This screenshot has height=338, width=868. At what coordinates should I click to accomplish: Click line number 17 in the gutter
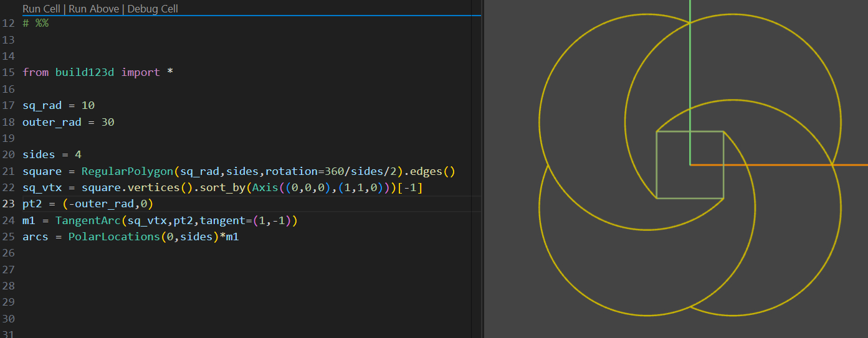tap(8, 105)
